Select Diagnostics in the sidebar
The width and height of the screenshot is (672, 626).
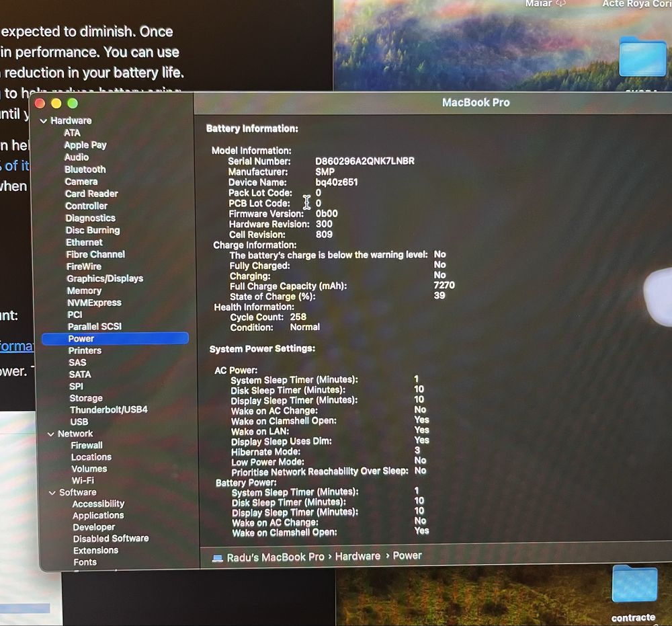pos(91,219)
